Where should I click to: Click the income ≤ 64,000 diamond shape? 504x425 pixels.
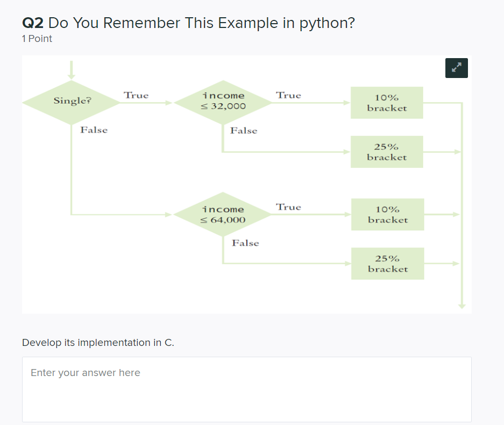(223, 213)
